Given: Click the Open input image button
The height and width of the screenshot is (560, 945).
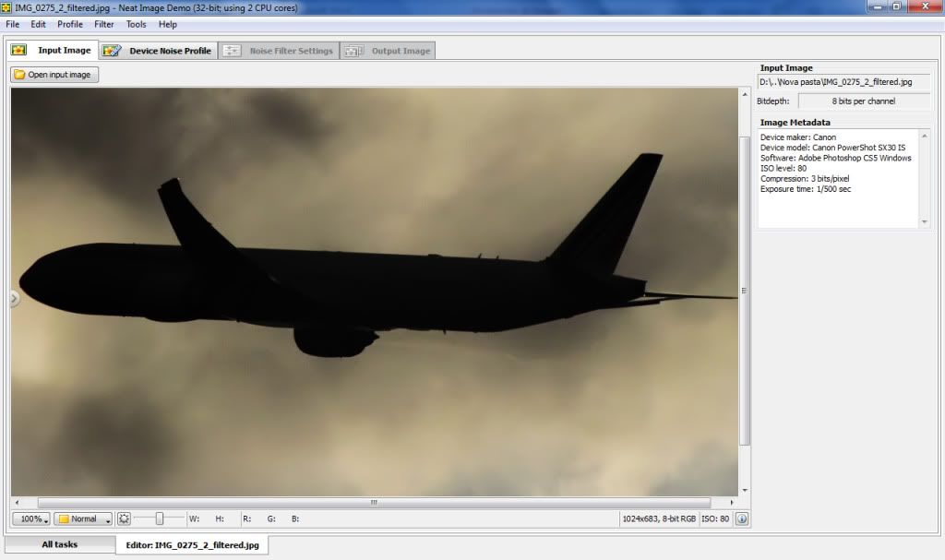Looking at the screenshot, I should point(54,74).
